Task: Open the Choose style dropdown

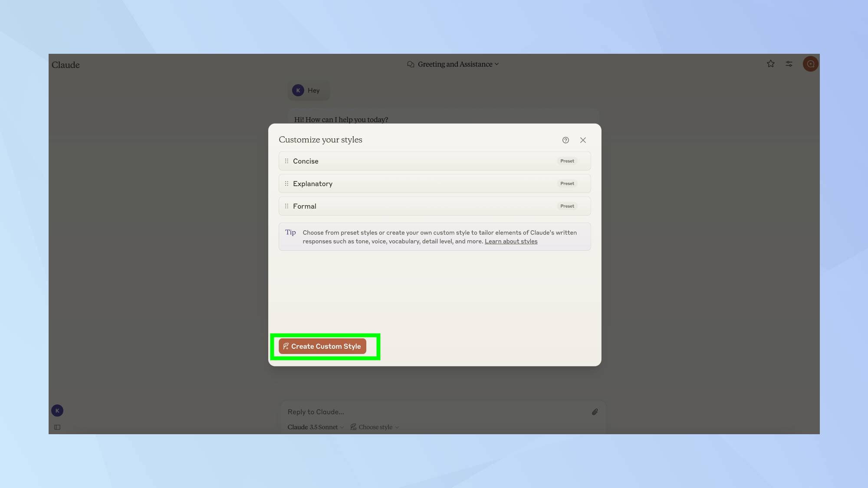Action: 375,427
